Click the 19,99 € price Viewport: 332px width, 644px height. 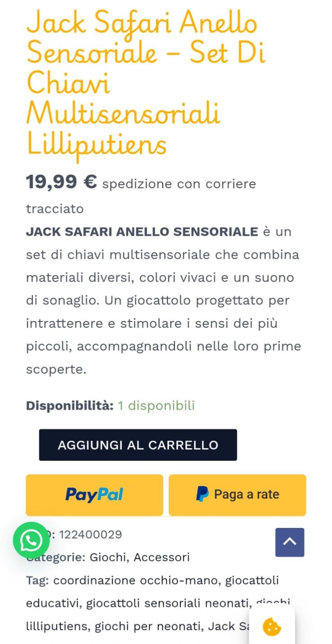61,182
